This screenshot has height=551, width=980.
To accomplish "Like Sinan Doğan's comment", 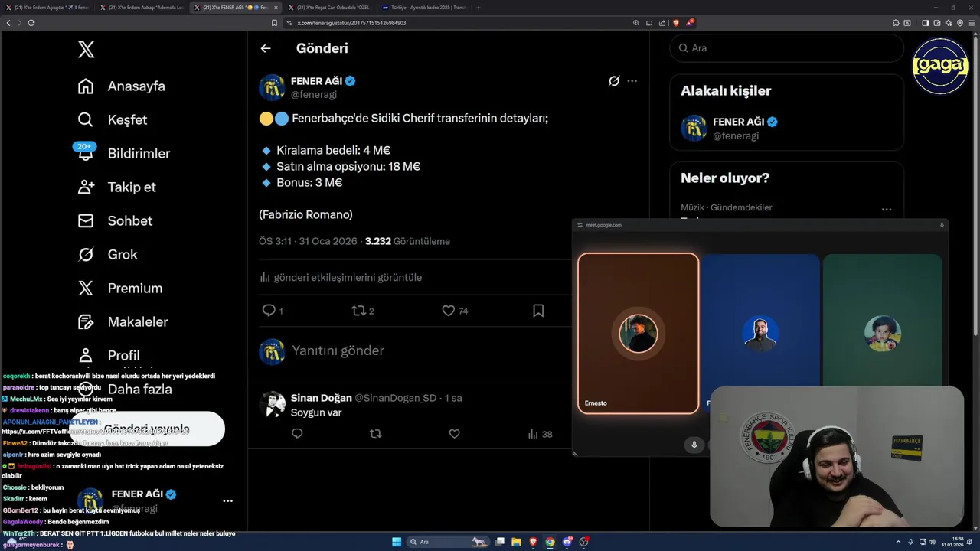I will click(454, 434).
